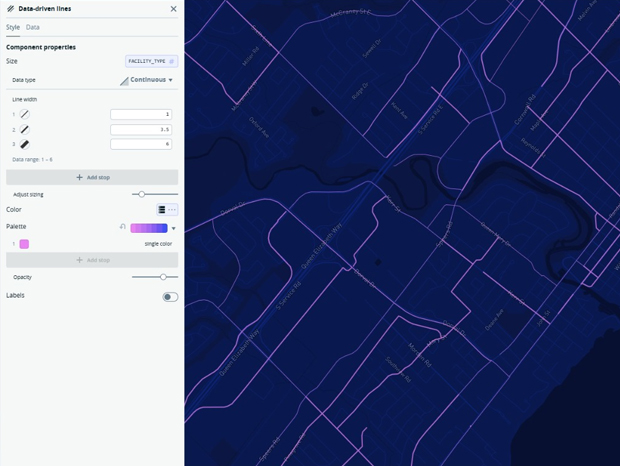Viewport: 620px width, 466px height.
Task: Edit line width value 3.5 field
Action: (141, 129)
